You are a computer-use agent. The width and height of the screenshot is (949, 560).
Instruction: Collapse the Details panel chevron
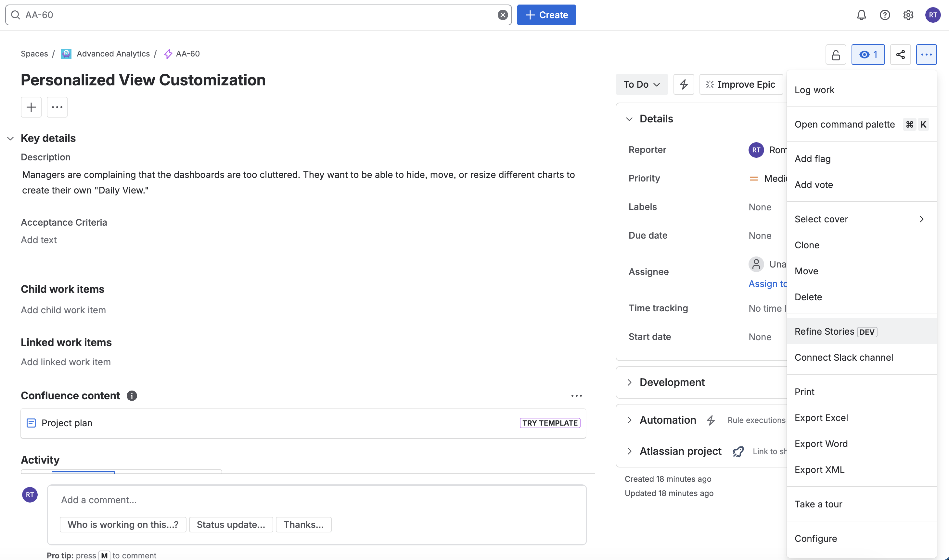point(629,118)
